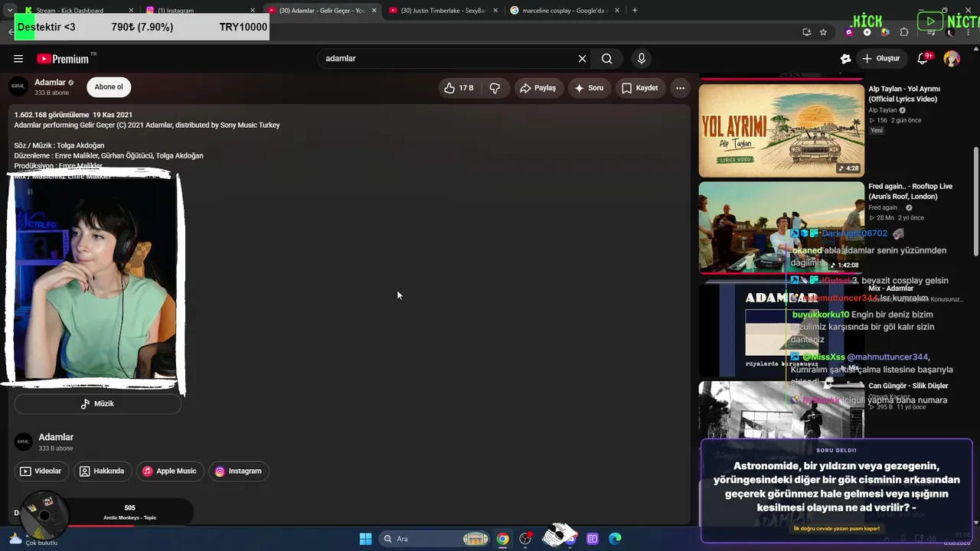Open the three-dot more actions menu
The height and width of the screenshot is (551, 980).
[680, 88]
